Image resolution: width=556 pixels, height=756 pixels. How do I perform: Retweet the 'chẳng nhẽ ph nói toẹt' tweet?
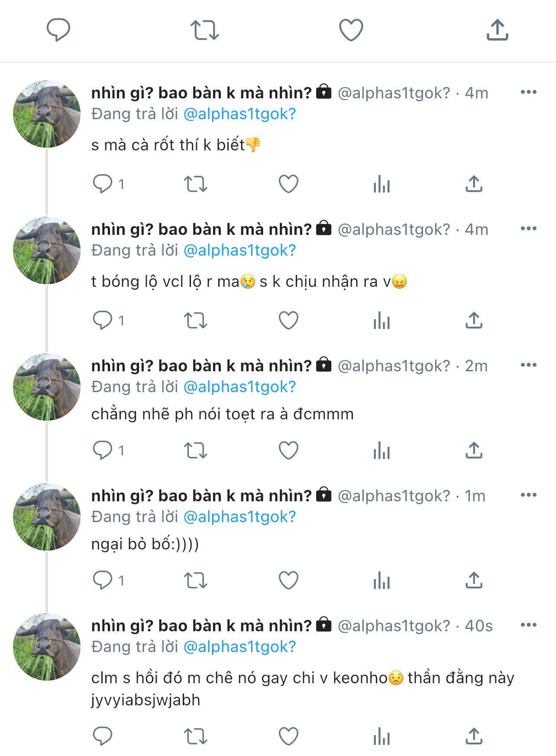(x=196, y=451)
